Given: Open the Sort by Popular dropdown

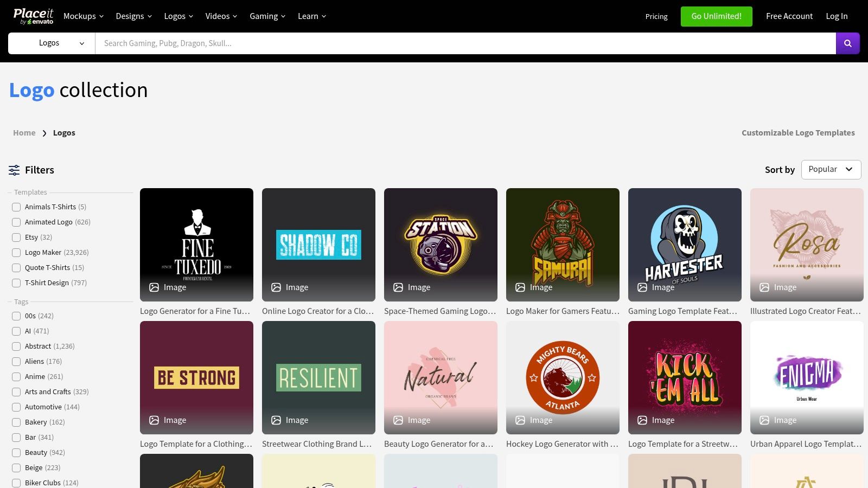Looking at the screenshot, I should pyautogui.click(x=831, y=169).
